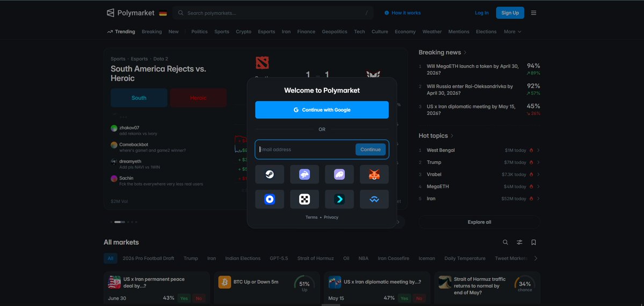This screenshot has width=644, height=306.
Task: Click the fire icon in West Bengal row
Action: (x=531, y=150)
